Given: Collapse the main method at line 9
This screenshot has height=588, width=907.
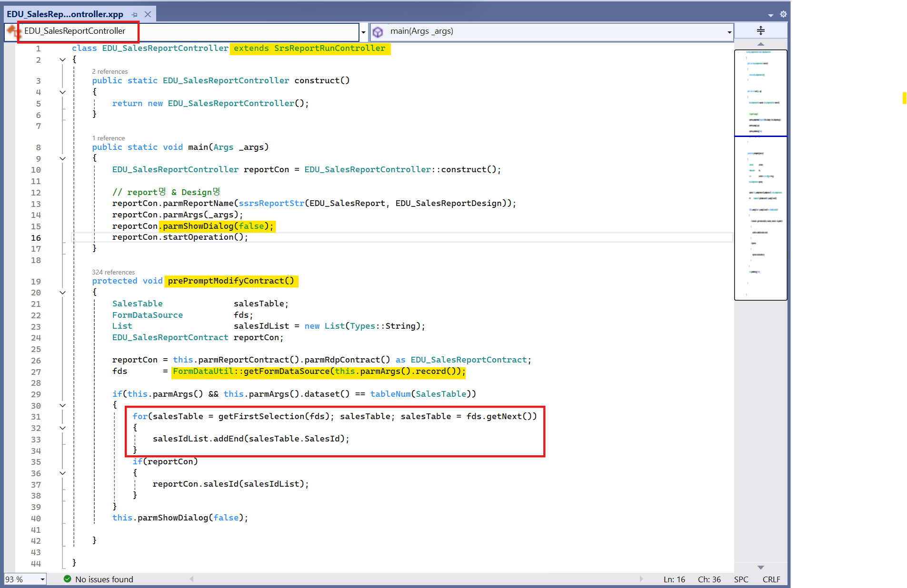Looking at the screenshot, I should coord(62,158).
